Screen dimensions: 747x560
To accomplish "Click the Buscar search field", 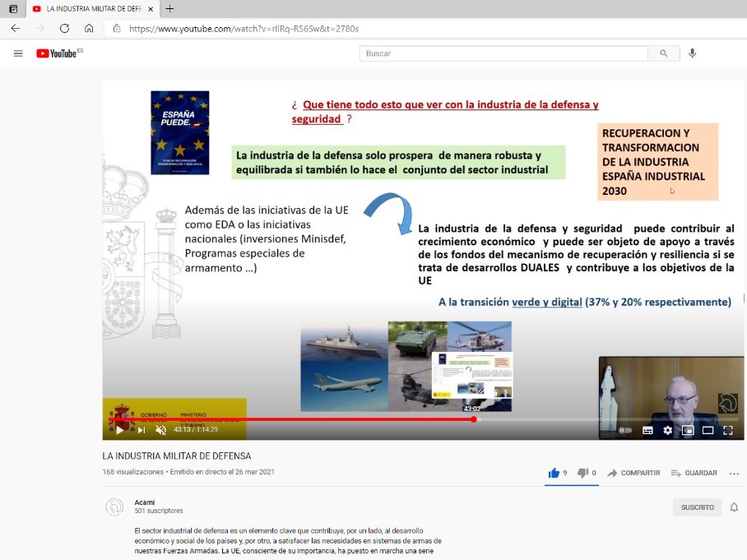I will click(503, 53).
